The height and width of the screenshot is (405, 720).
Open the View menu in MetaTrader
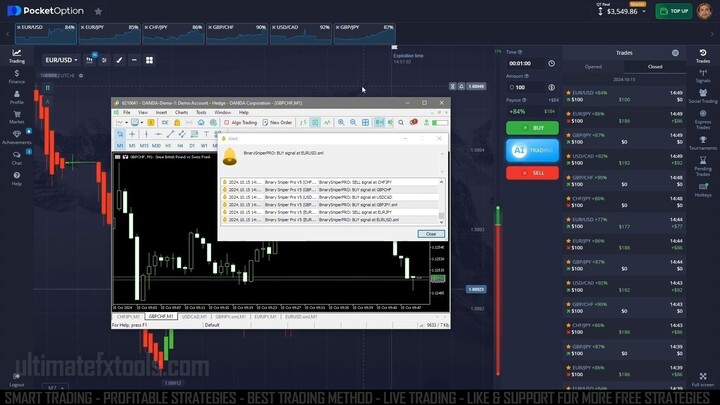tap(143, 112)
